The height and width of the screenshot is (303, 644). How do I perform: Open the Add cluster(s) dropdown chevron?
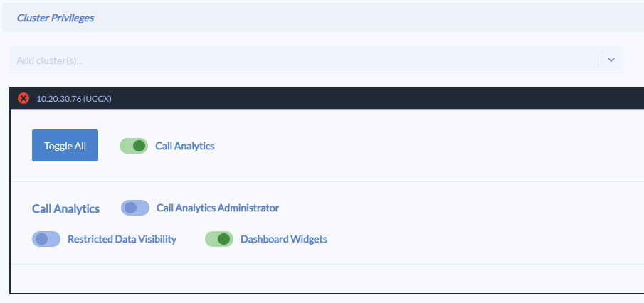pyautogui.click(x=611, y=60)
